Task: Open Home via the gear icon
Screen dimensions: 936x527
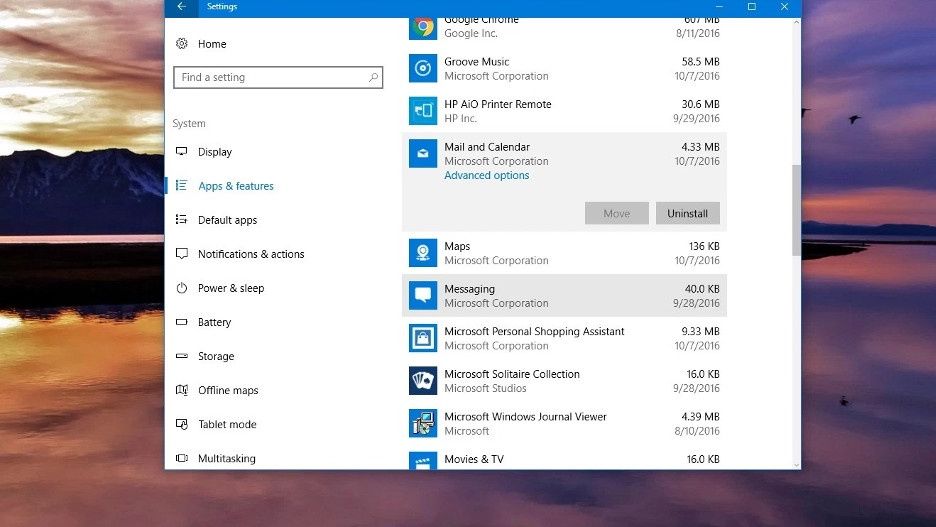Action: tap(182, 44)
